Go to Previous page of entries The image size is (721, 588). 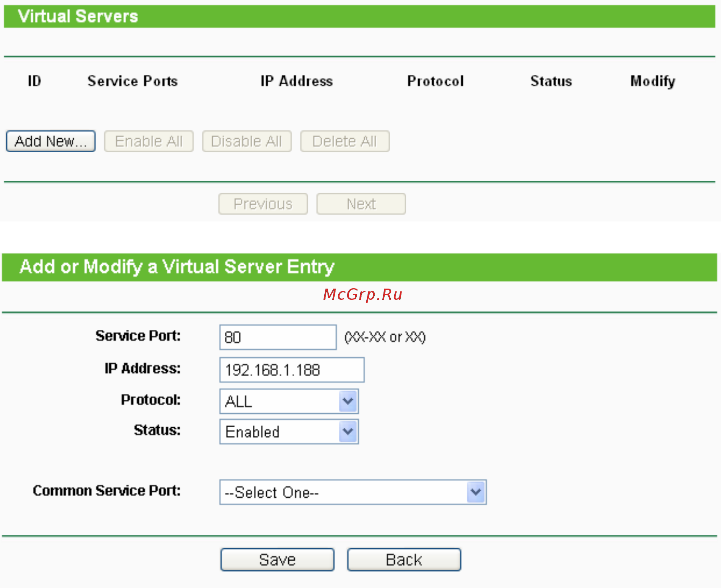coord(263,204)
